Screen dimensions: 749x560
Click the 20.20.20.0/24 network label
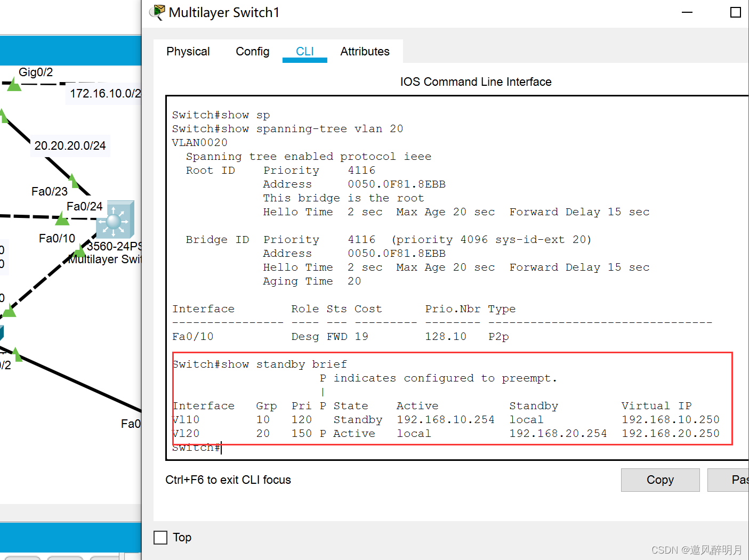tap(70, 146)
